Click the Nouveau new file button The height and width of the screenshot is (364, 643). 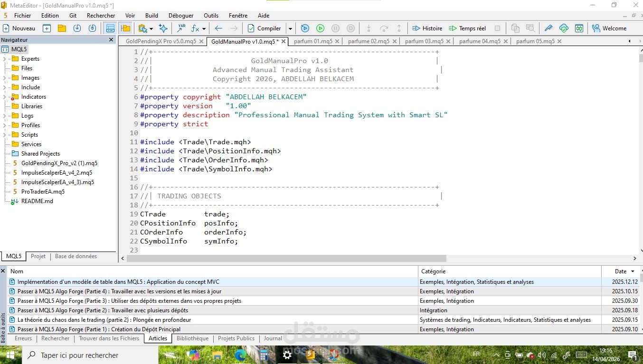pos(19,28)
